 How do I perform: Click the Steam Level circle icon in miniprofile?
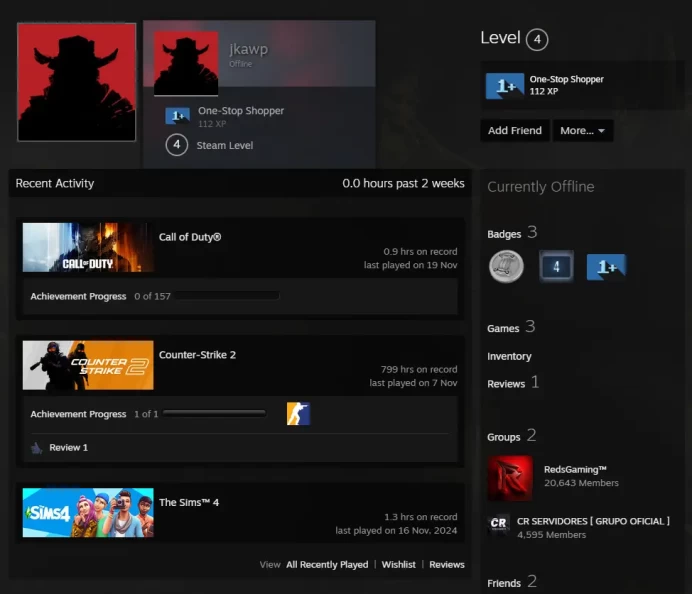pos(177,145)
